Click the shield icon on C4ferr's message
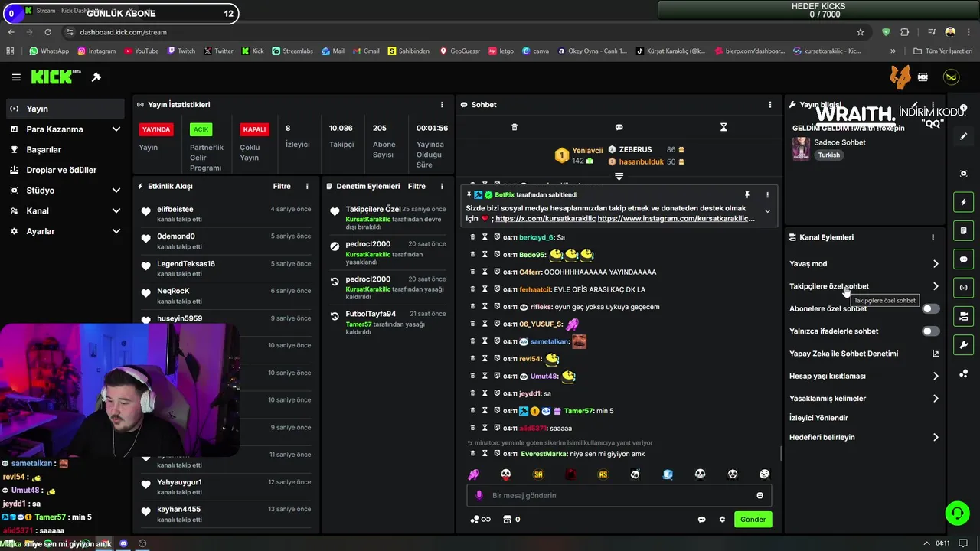The height and width of the screenshot is (551, 980). pos(497,272)
